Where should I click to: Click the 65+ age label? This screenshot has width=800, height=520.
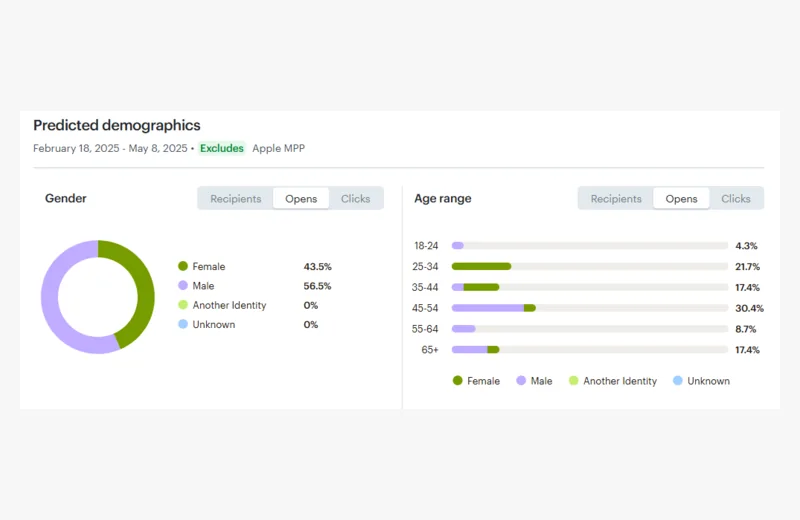(x=430, y=350)
